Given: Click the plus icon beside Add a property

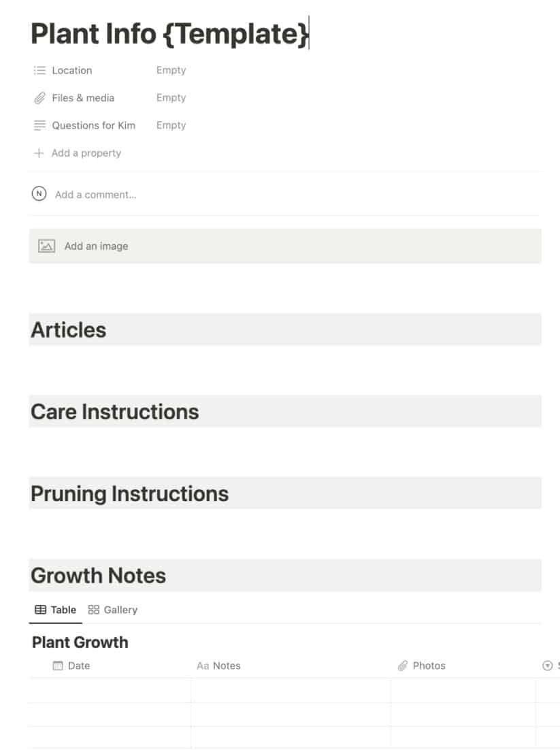Looking at the screenshot, I should (39, 153).
